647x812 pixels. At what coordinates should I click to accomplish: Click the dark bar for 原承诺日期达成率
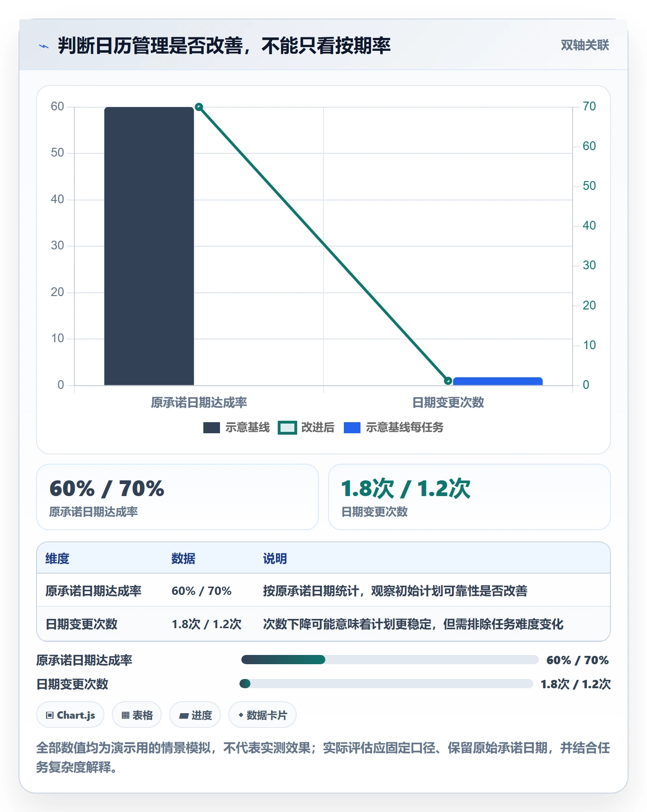point(149,246)
